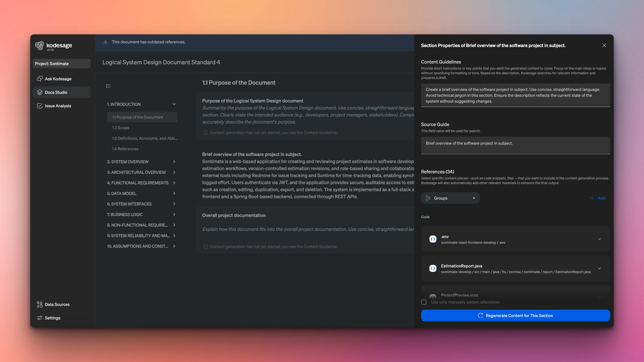
Task: Open the Groups references dropdown
Action: (450, 198)
